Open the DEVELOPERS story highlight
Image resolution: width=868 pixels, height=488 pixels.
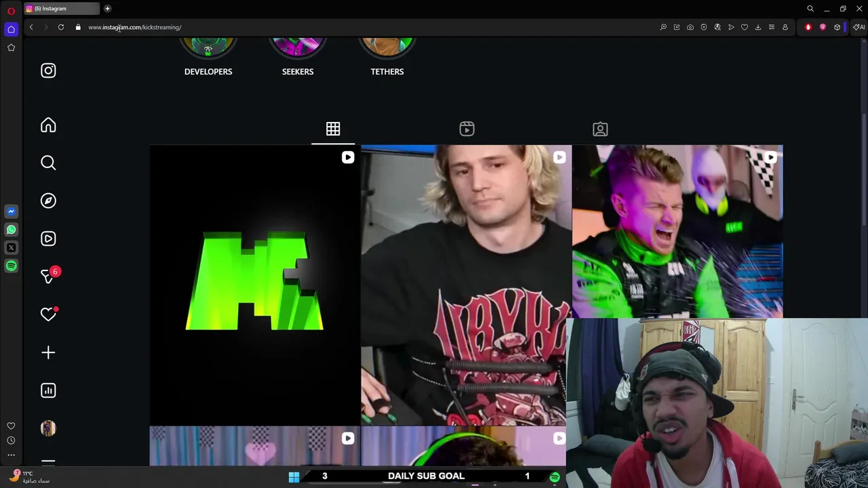(x=208, y=58)
